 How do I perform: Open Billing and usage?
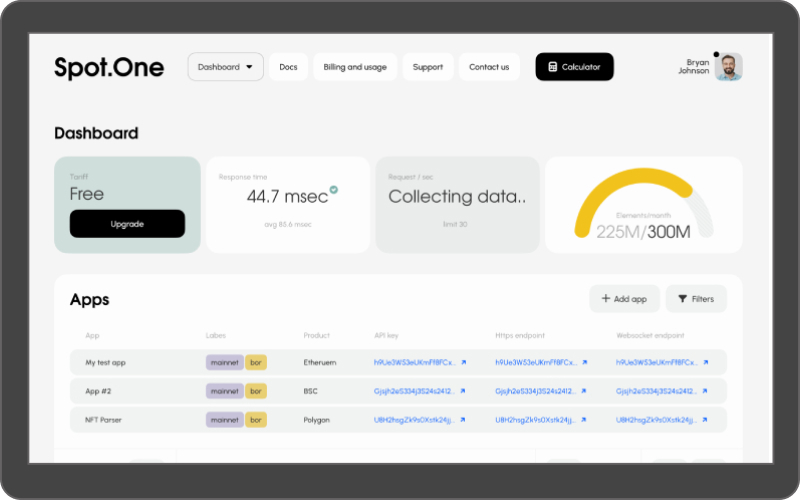[x=355, y=67]
